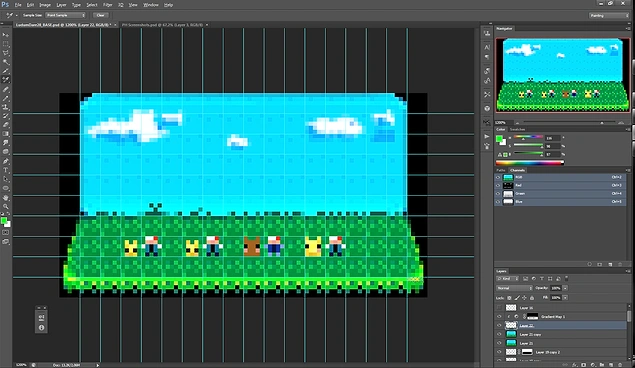Open the Actions panel play icon
The image size is (635, 368).
tap(487, 136)
